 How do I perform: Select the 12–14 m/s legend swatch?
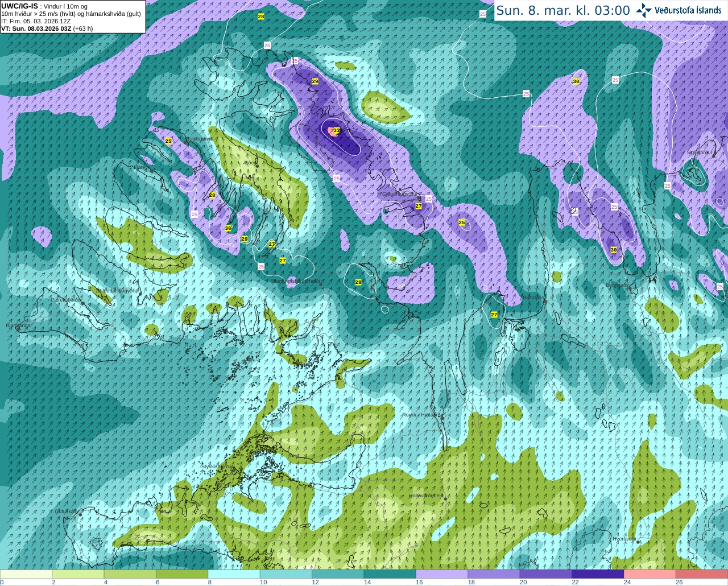(338, 574)
